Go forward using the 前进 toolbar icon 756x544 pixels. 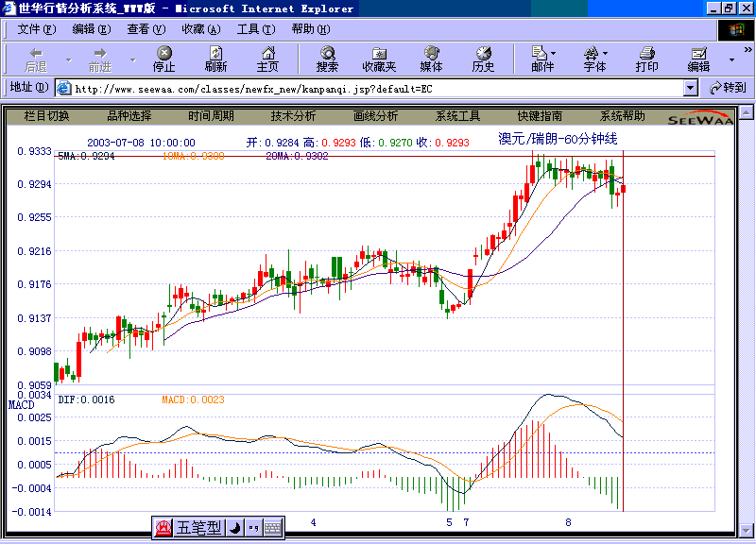pyautogui.click(x=100, y=59)
